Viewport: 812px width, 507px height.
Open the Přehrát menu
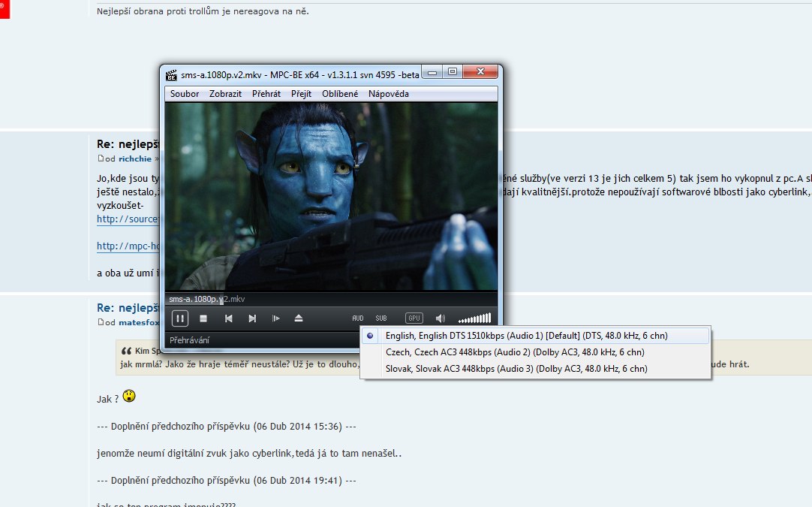(x=266, y=94)
